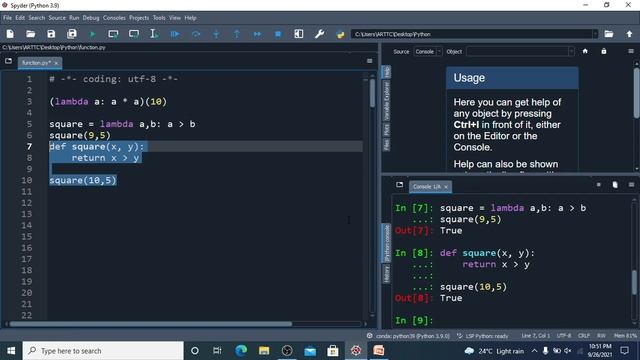Open the Source menu
Screen dimensions: 640x360
coord(57,18)
